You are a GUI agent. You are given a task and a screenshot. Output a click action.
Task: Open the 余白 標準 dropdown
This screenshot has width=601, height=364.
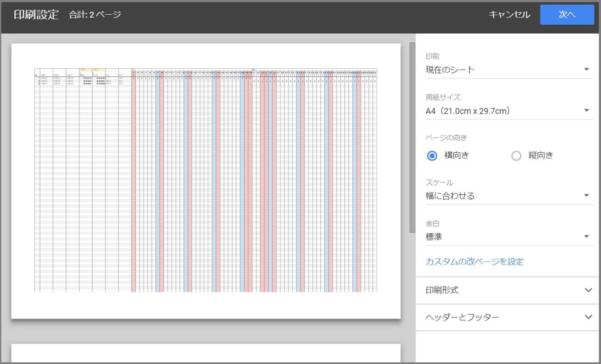(x=509, y=237)
